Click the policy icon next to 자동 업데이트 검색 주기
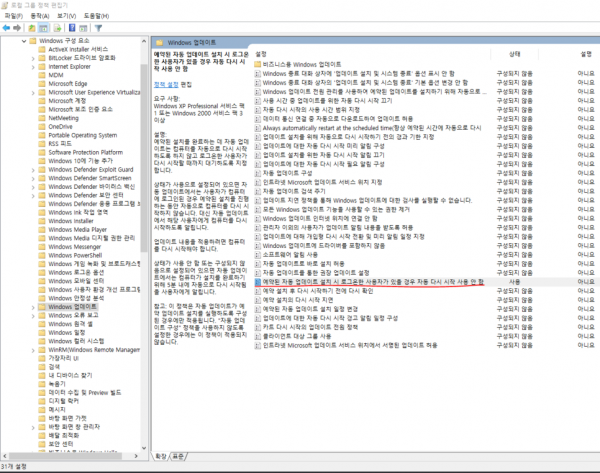The height and width of the screenshot is (473, 600). point(258,191)
